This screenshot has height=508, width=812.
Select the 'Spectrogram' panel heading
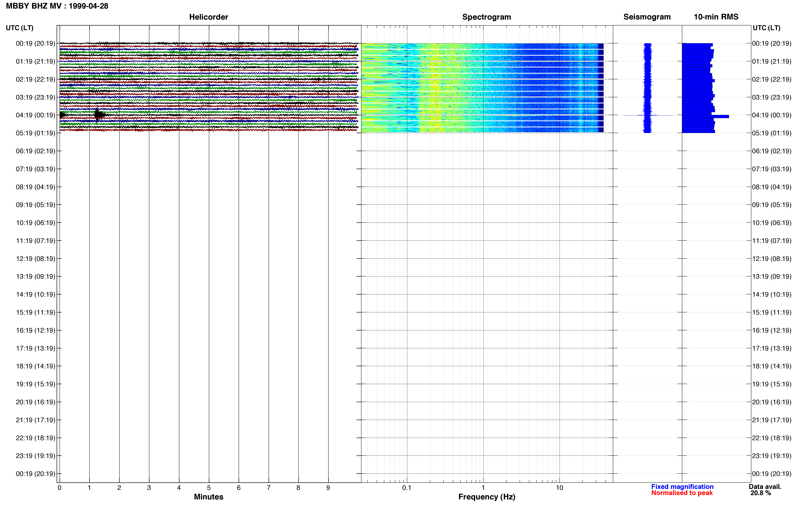click(487, 17)
